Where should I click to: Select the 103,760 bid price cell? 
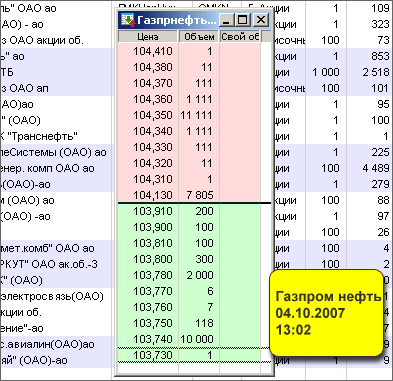coord(148,307)
